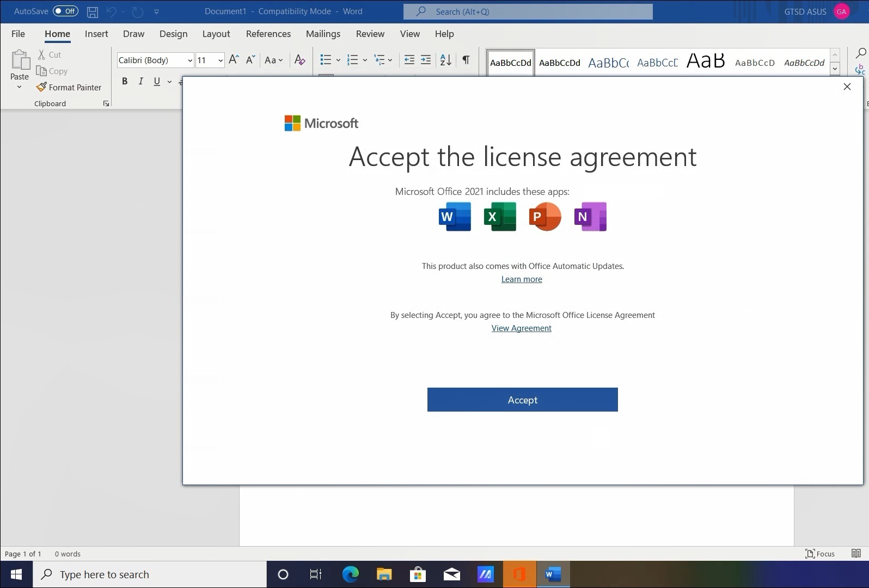Expand the Paste options arrow
This screenshot has width=869, height=588.
coord(20,87)
